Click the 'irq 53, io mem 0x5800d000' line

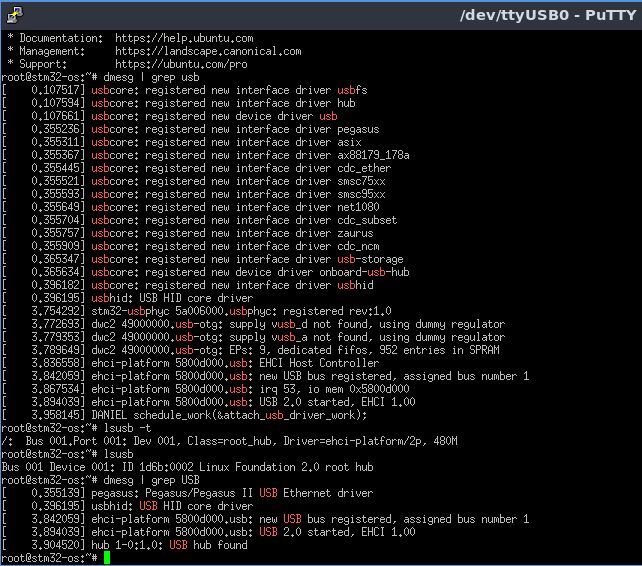point(206,389)
